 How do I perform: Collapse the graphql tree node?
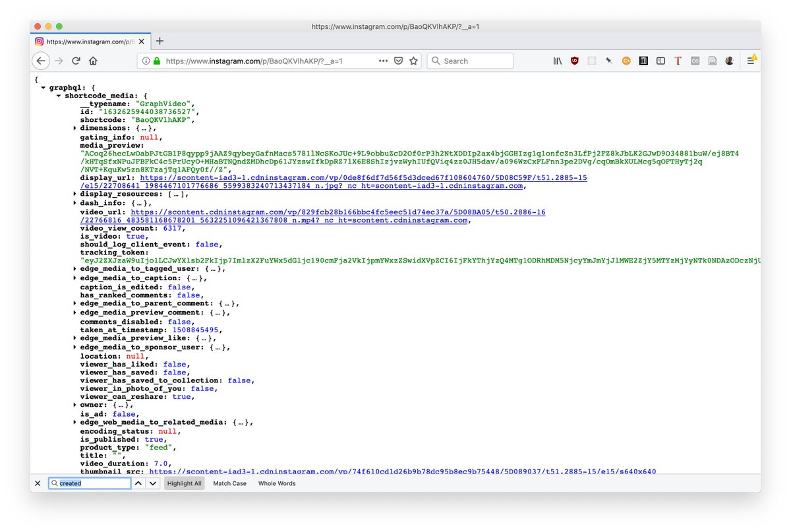[x=44, y=86]
